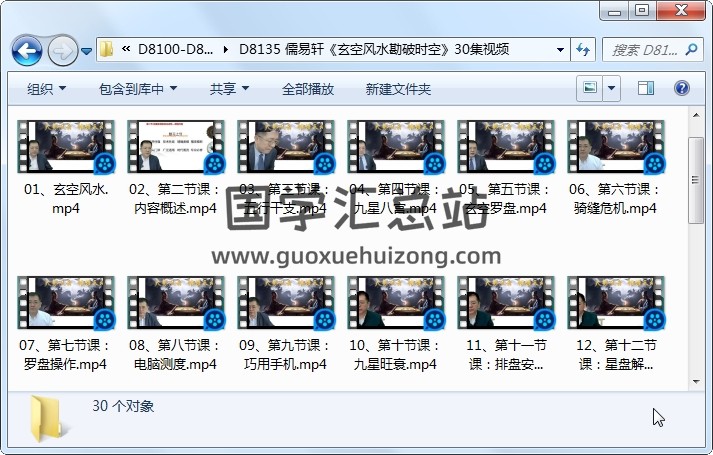Open the recent locations dropdown arrow
This screenshot has width=713, height=455.
(x=86, y=51)
